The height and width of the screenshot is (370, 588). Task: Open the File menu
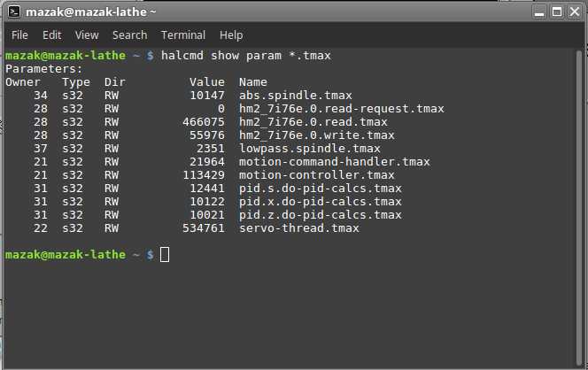coord(19,35)
